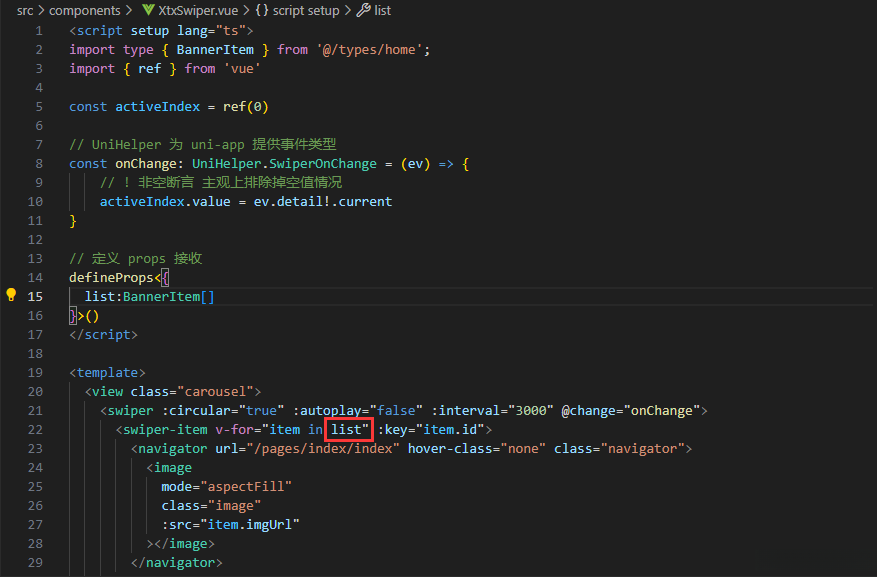The image size is (877, 577).
Task: Click ':autoplay="false"' attribute
Action: click(x=357, y=411)
